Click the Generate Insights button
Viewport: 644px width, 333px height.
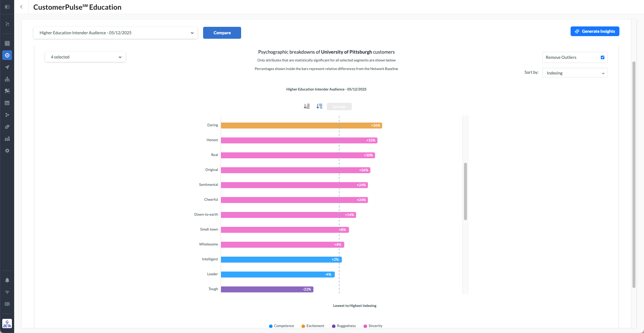click(595, 31)
